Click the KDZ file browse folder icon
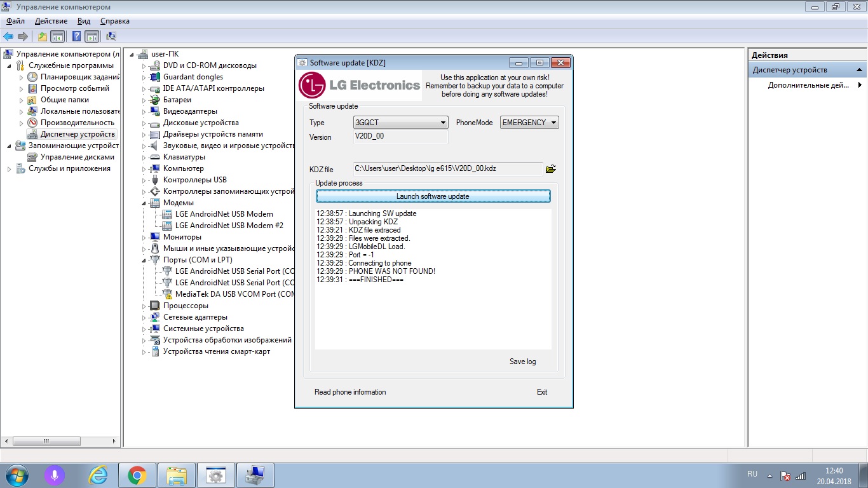This screenshot has height=488, width=868. [x=550, y=169]
